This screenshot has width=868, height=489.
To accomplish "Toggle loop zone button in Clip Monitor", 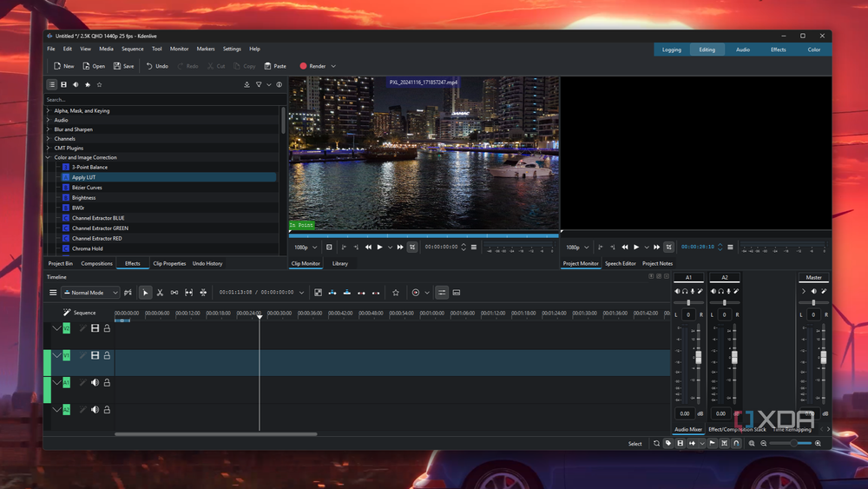I will click(411, 247).
